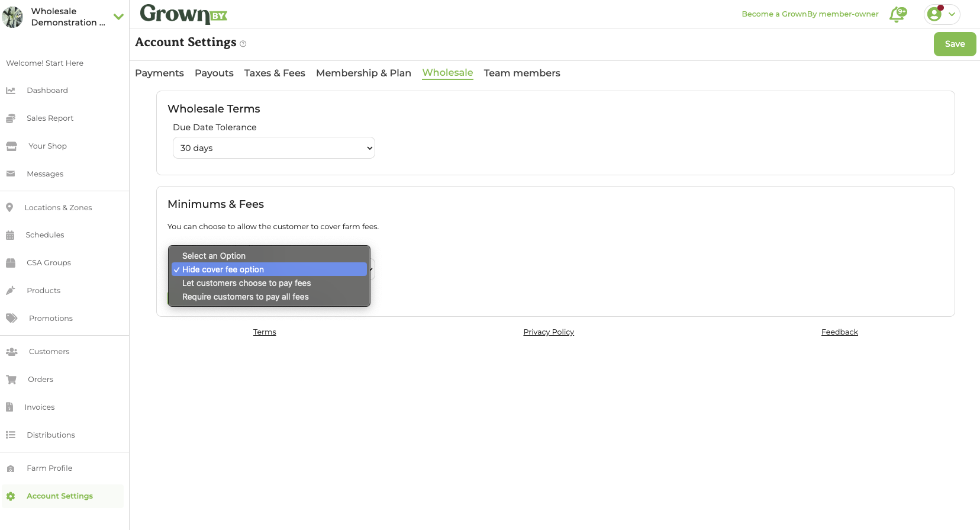Click the Customers people icon
This screenshot has width=980, height=530.
coord(12,352)
